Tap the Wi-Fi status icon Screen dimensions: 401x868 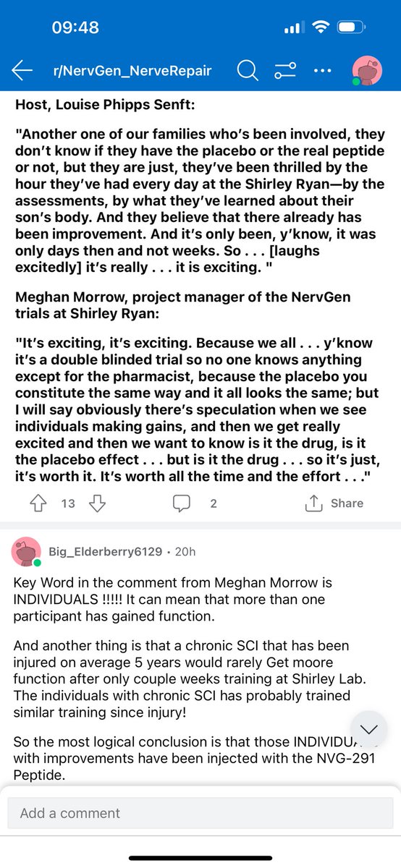pyautogui.click(x=318, y=27)
